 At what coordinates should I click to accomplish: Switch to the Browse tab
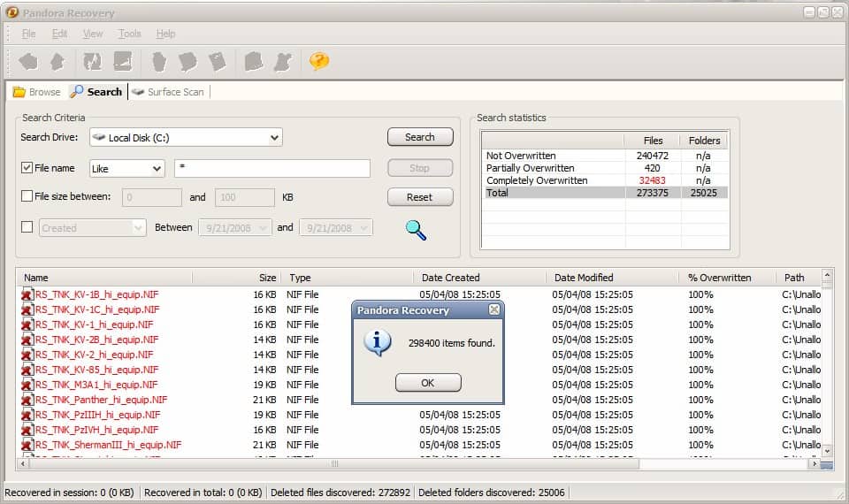click(37, 92)
